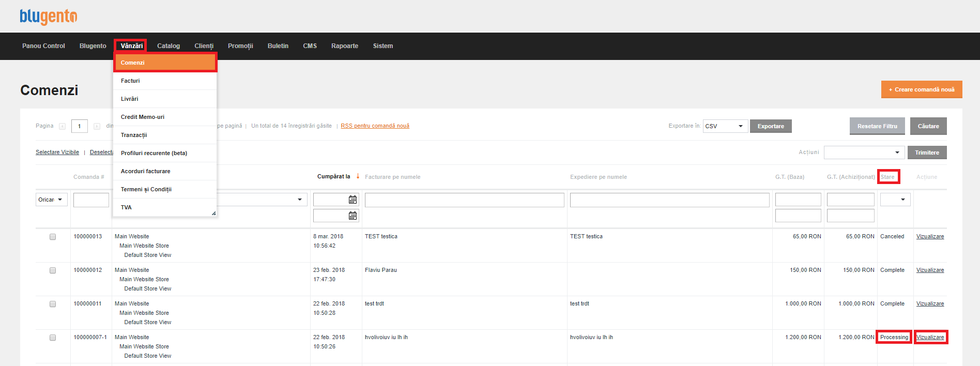Tick checkbox for order 100000013
The width and height of the screenshot is (980, 366).
(x=53, y=237)
